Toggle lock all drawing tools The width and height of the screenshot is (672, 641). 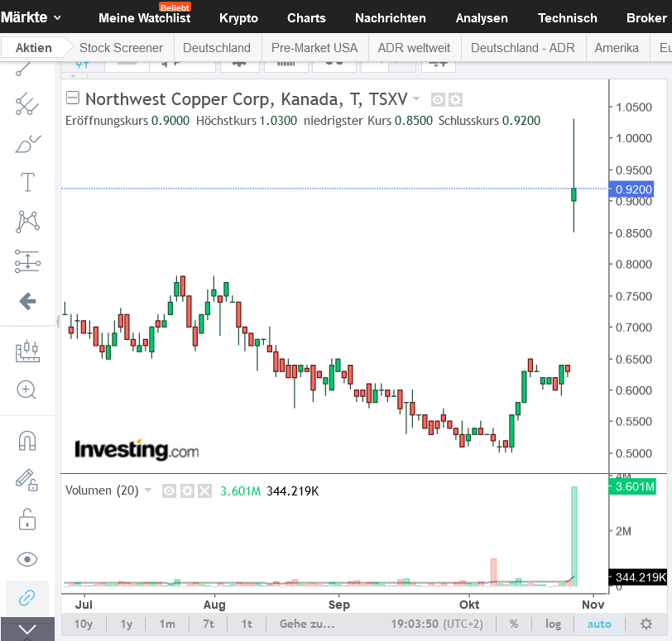click(x=27, y=519)
